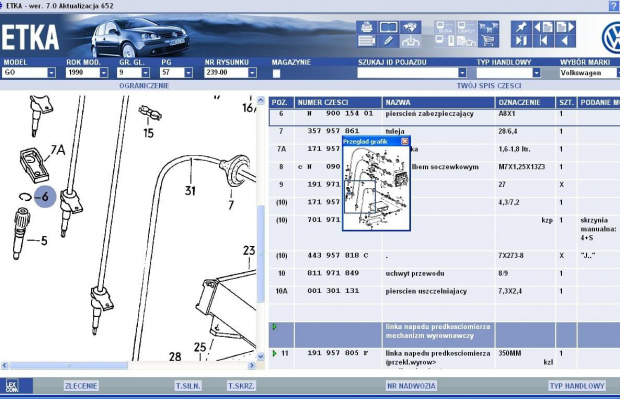Open search with the binoculars icon
620x399 pixels.
(410, 27)
